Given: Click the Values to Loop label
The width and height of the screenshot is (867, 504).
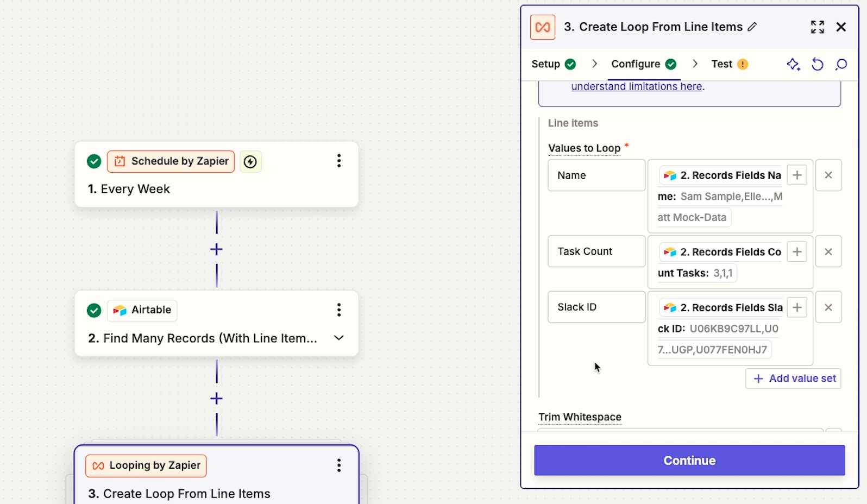Looking at the screenshot, I should click(x=585, y=148).
